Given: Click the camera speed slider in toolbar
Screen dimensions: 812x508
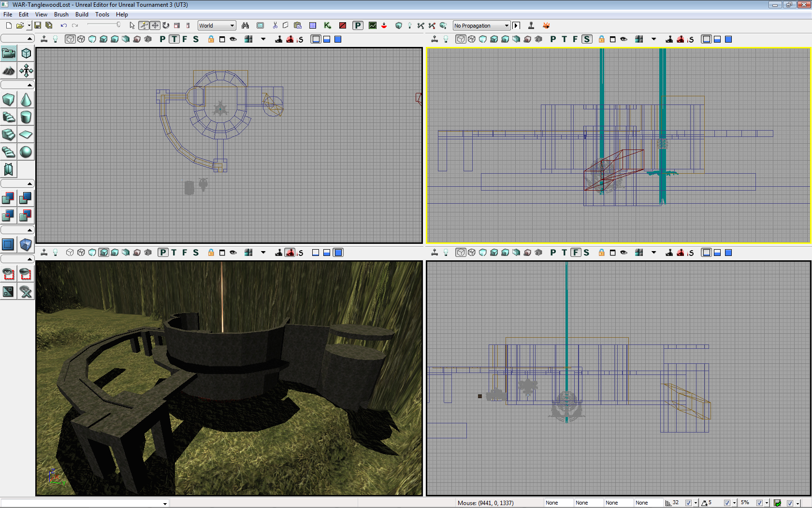Looking at the screenshot, I should pyautogui.click(x=104, y=25).
